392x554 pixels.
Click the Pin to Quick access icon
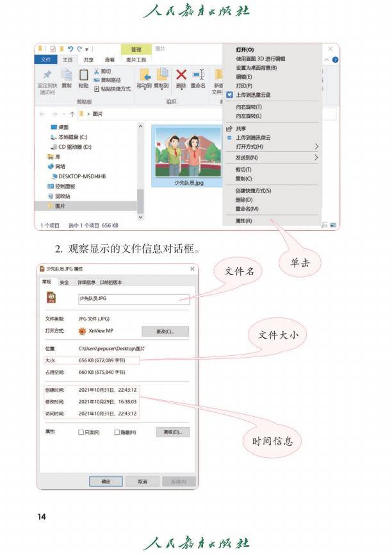click(47, 75)
